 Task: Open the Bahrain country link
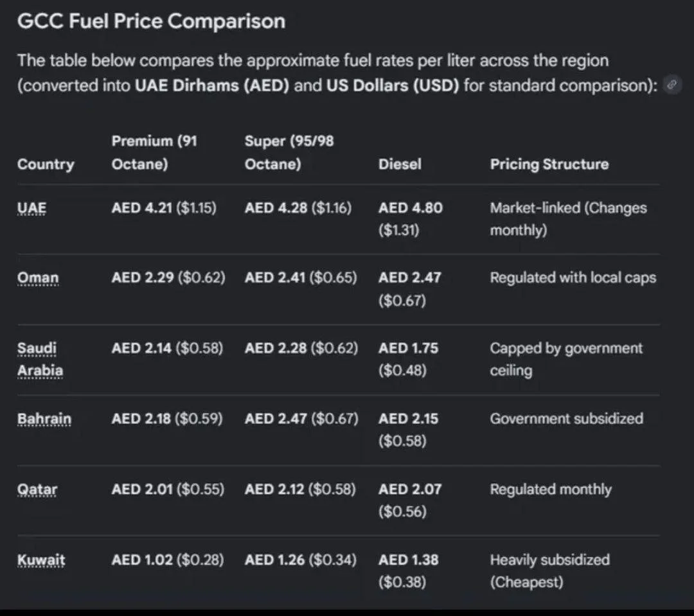coord(44,419)
